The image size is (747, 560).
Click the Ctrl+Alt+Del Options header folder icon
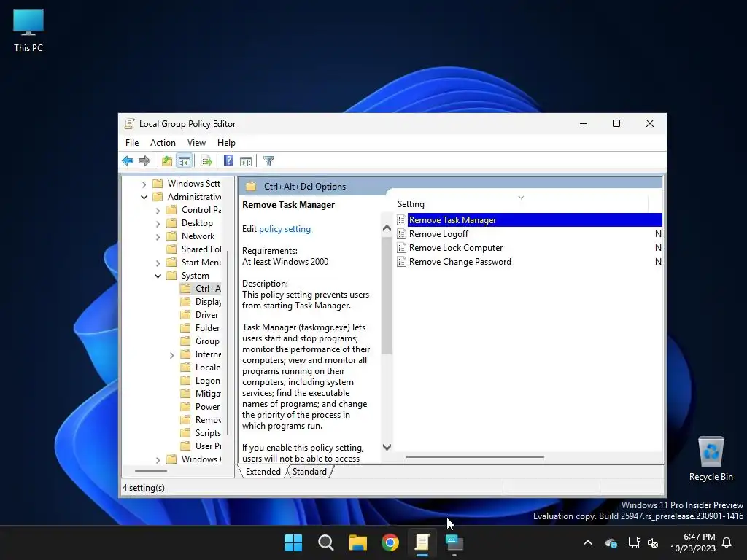tap(251, 186)
